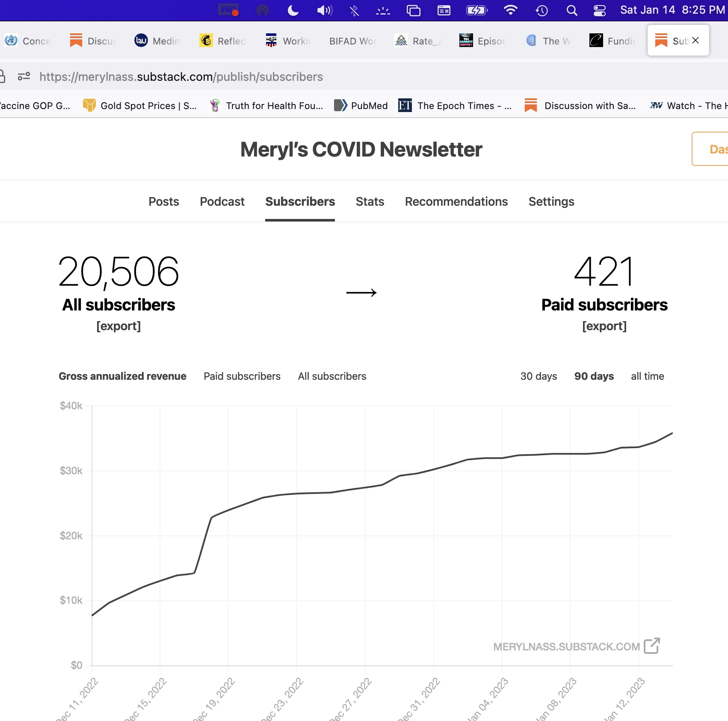Go to the Posts tab
This screenshot has height=721, width=728.
tap(163, 202)
